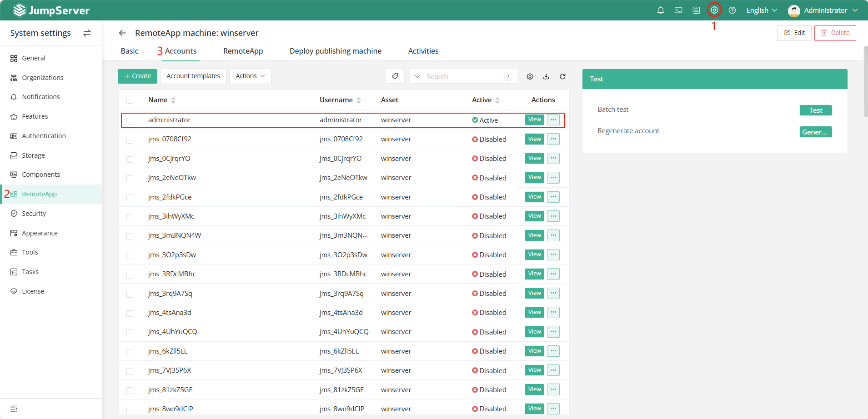Viewport: 868px width, 419px height.
Task: Open more actions for jms_3ihWyXMc row
Action: [x=553, y=216]
